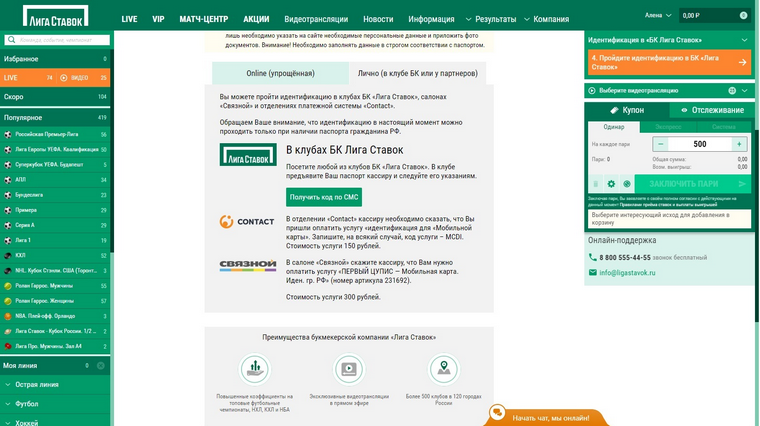
Task: Click the sidebar search input field
Action: click(57, 40)
